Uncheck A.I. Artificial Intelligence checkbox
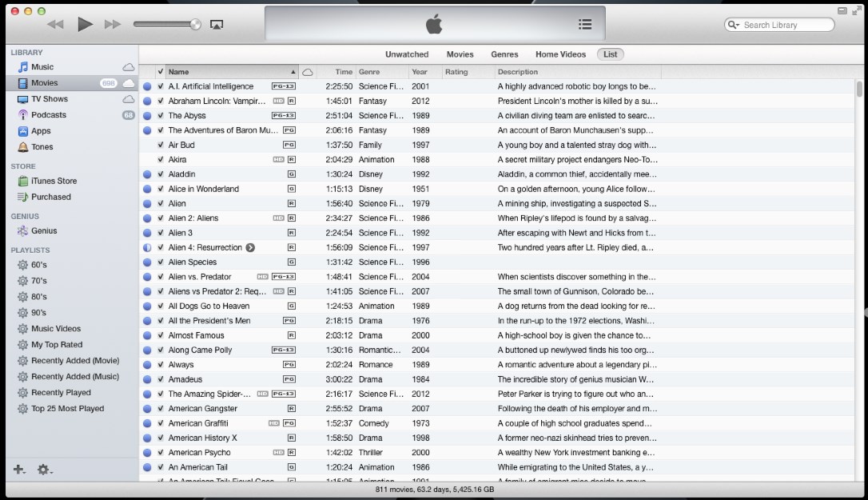This screenshot has height=500, width=868. pos(161,86)
